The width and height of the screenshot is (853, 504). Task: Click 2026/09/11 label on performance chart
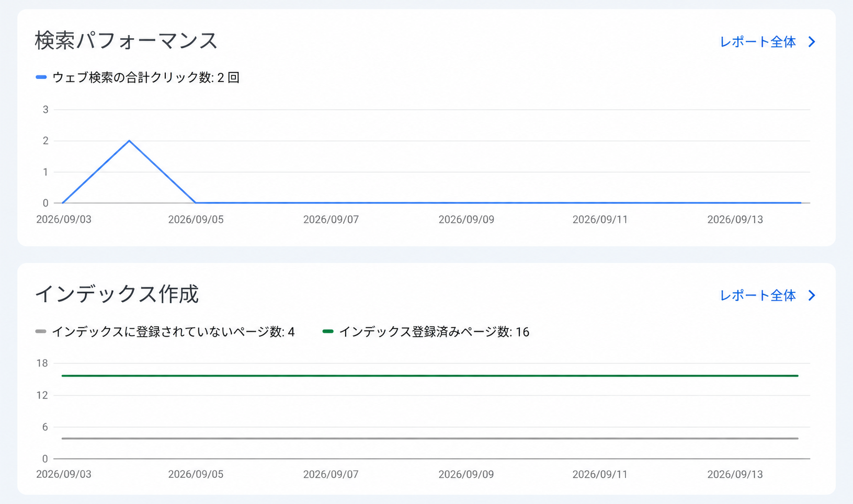tap(600, 220)
